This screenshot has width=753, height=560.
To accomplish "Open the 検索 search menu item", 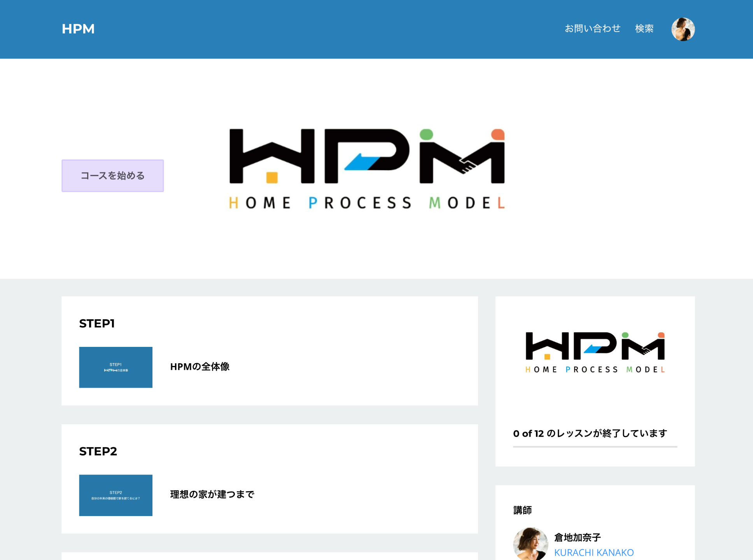I will (x=644, y=29).
